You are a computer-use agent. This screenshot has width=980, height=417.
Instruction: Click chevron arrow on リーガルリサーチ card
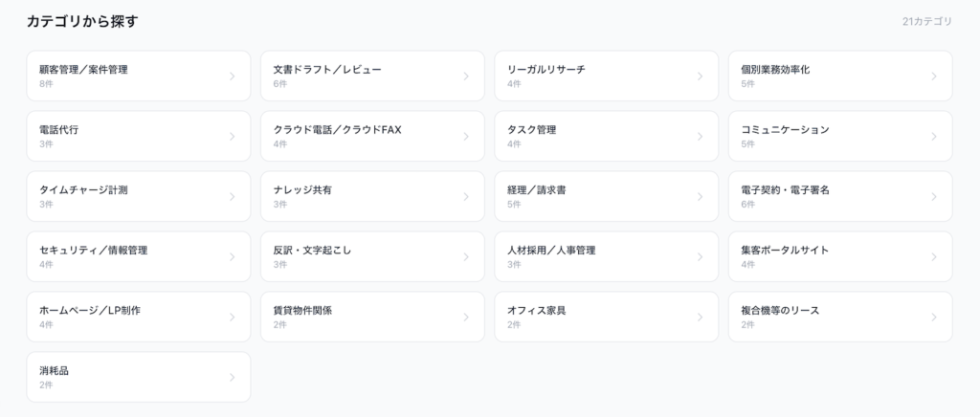pyautogui.click(x=700, y=77)
